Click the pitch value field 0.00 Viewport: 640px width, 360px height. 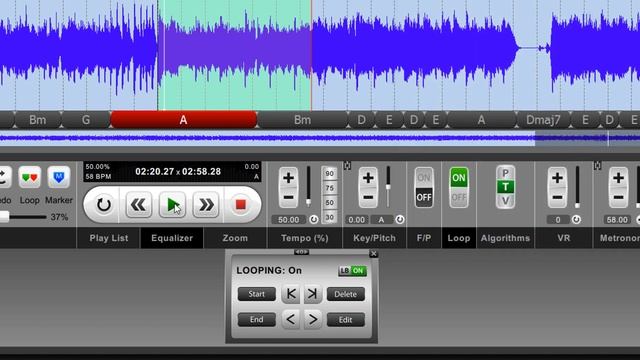coord(356,220)
